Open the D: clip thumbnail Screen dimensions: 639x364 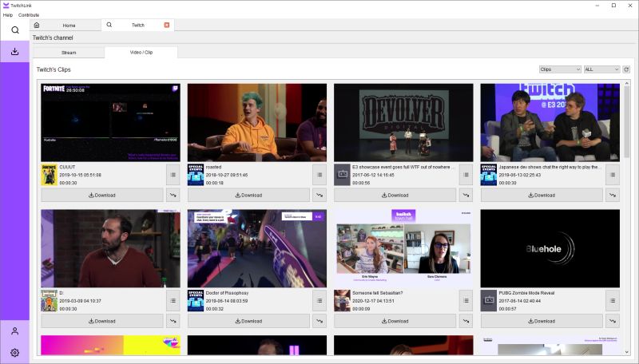[110, 248]
